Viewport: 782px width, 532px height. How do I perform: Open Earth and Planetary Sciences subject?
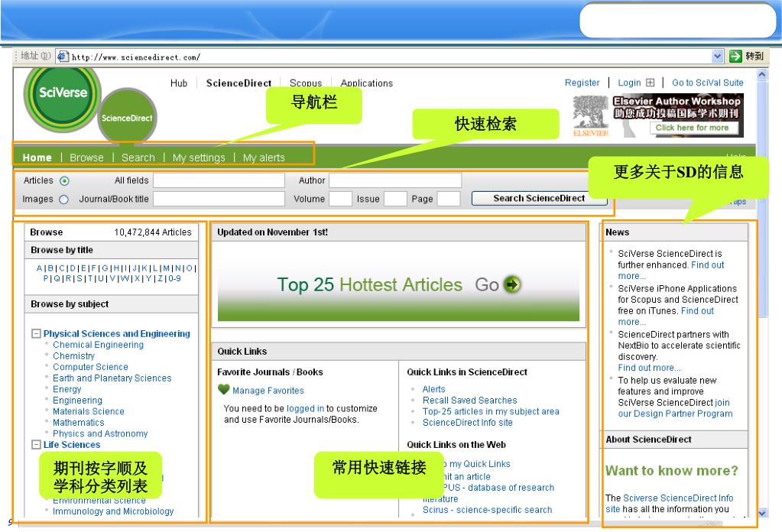[112, 378]
